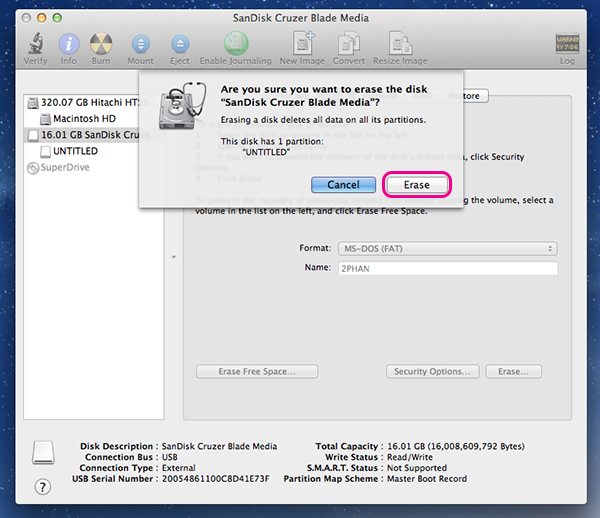
Task: Switch to the Restore tab
Action: [x=468, y=96]
